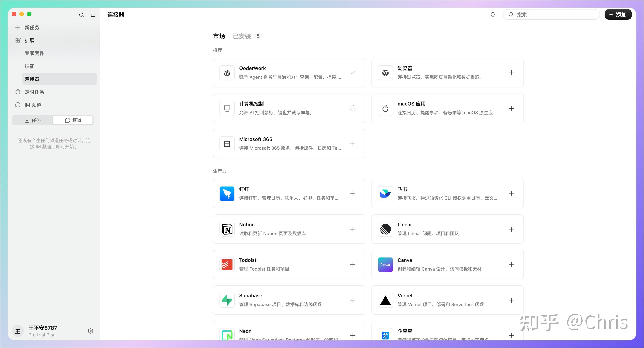Click the 已安装 count badge 5
This screenshot has height=348, width=644.
258,36
